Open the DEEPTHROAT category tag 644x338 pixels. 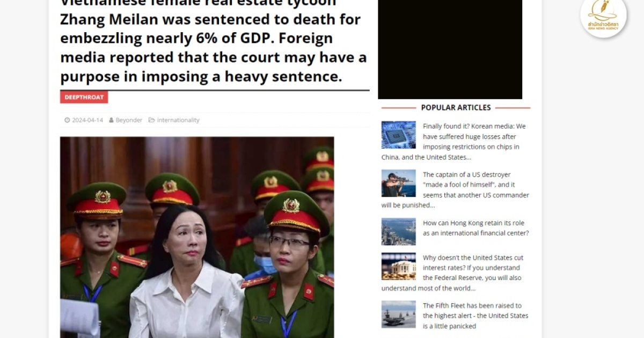click(x=84, y=97)
